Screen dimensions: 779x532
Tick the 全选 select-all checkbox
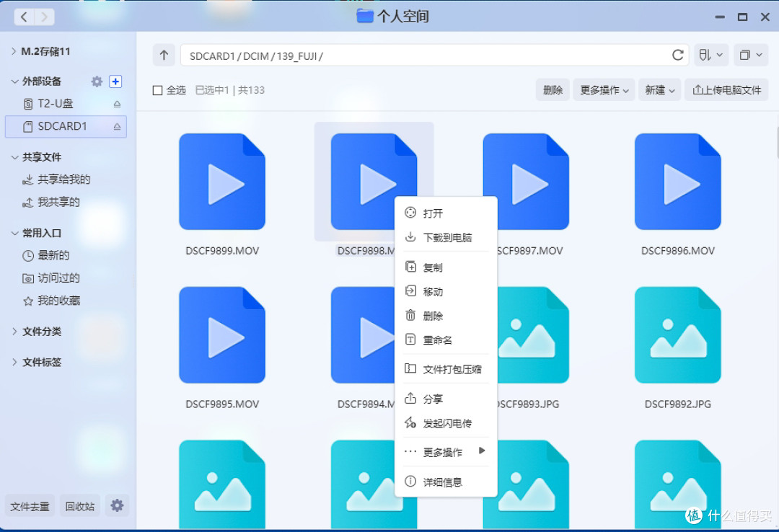click(x=157, y=90)
